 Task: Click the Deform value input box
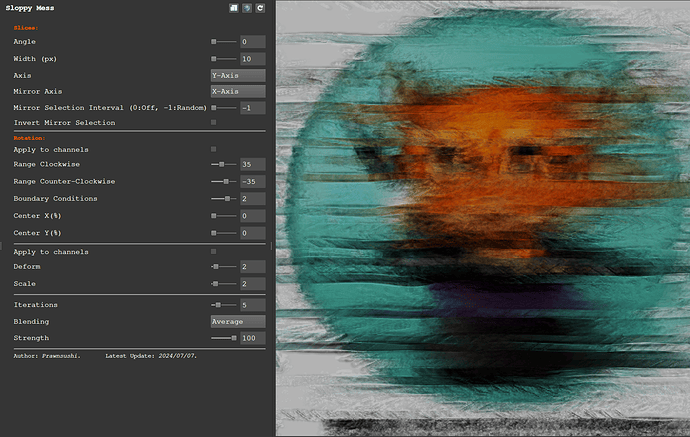point(252,267)
